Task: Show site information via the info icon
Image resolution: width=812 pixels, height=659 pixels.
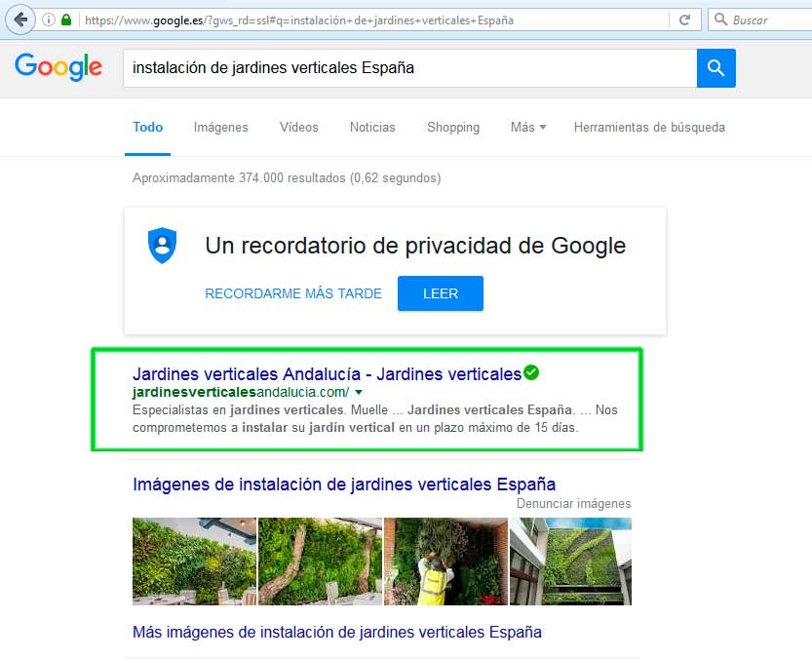Action: pos(48,20)
